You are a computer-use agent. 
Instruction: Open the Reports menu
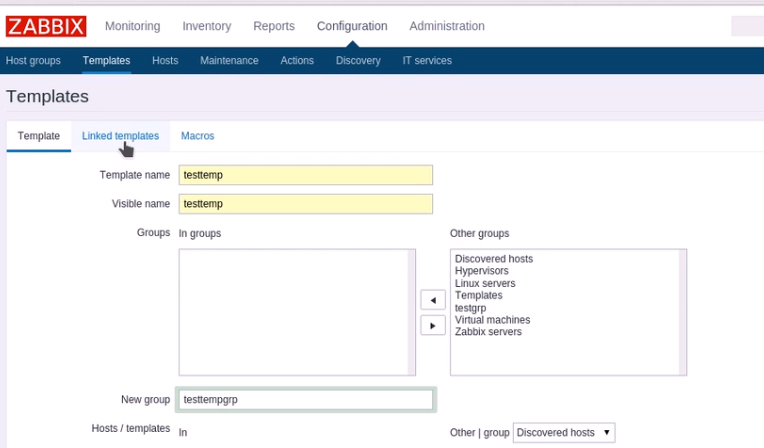274,26
